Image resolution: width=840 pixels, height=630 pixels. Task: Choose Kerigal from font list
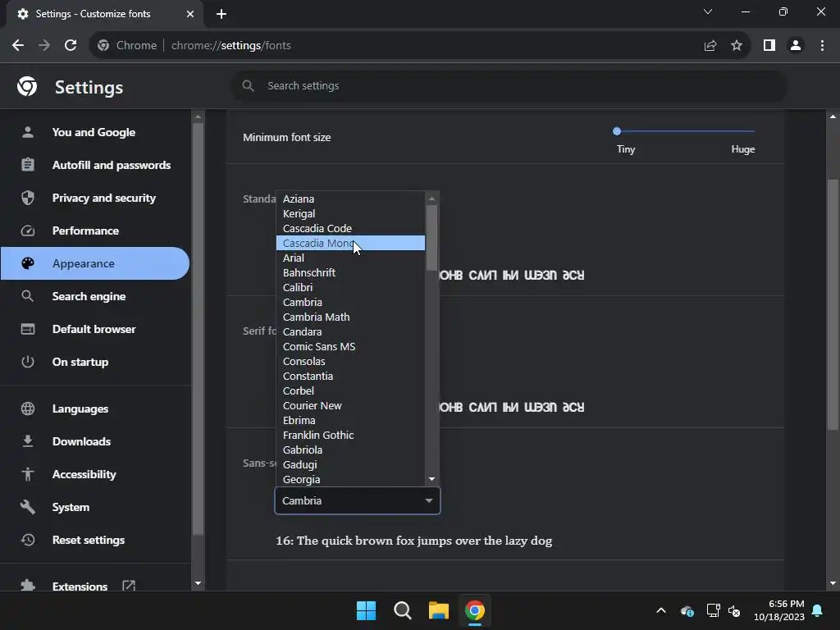click(x=350, y=214)
